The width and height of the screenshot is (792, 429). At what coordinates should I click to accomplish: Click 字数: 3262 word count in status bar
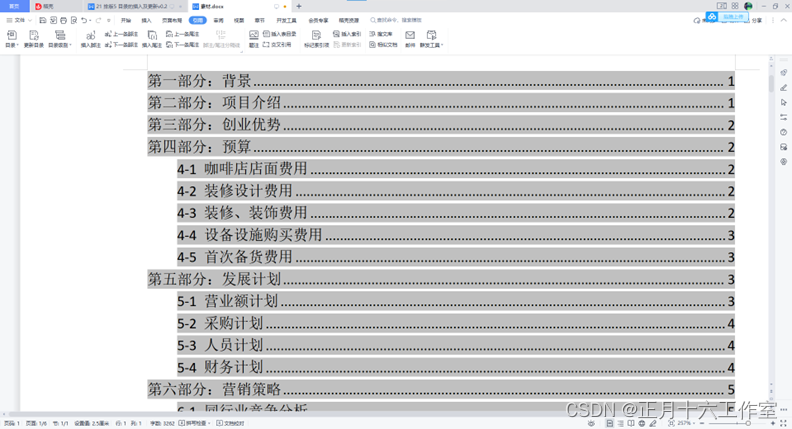pyautogui.click(x=162, y=423)
